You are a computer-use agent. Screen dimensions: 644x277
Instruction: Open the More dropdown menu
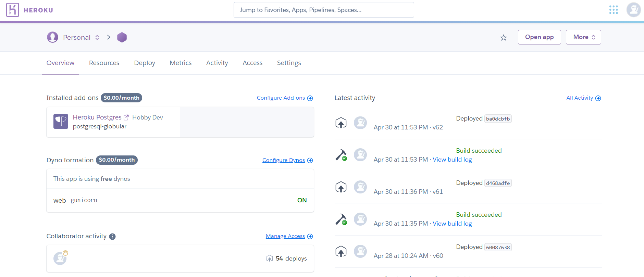pos(583,37)
